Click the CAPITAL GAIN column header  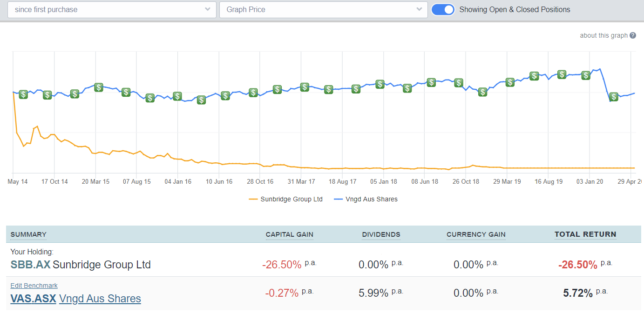point(290,234)
